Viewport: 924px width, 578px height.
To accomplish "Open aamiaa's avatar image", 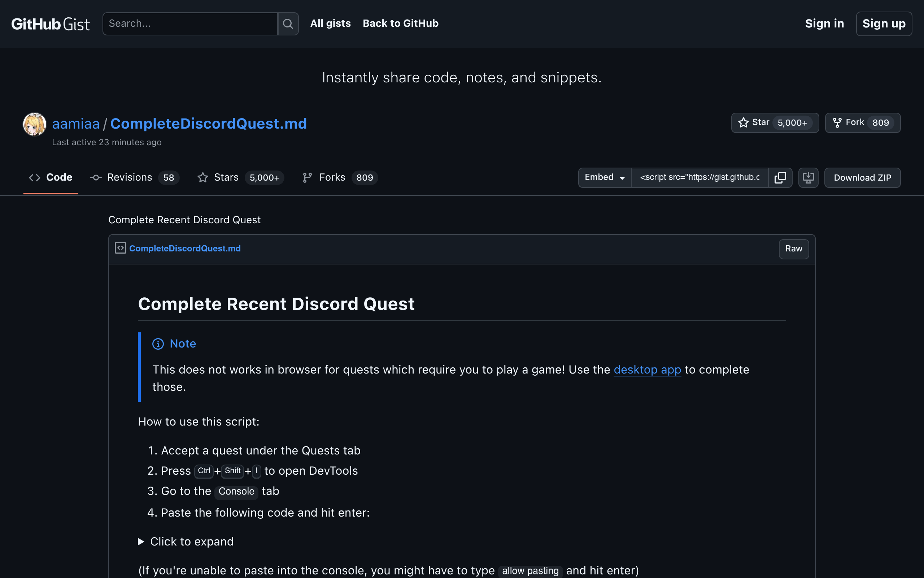I will [x=35, y=124].
